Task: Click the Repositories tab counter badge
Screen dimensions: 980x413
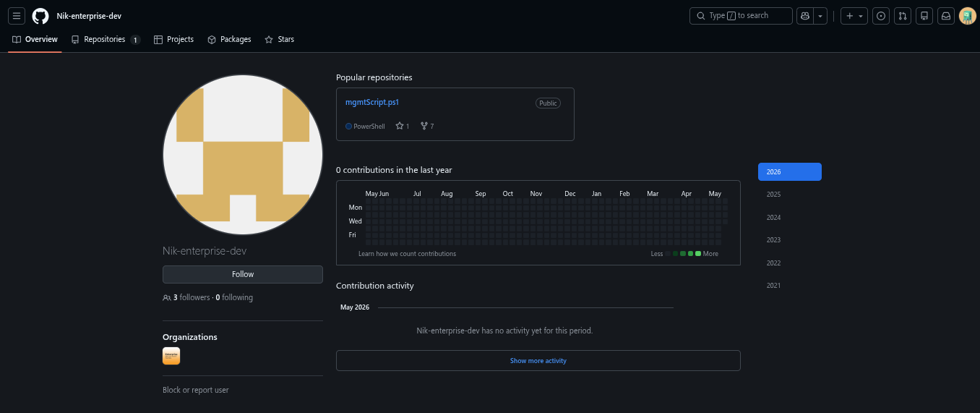Action: pyautogui.click(x=135, y=40)
